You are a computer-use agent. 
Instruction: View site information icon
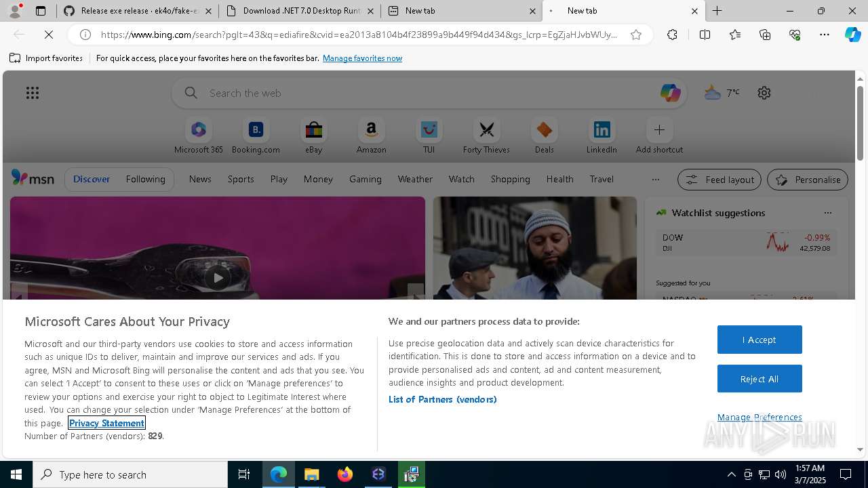point(85,35)
